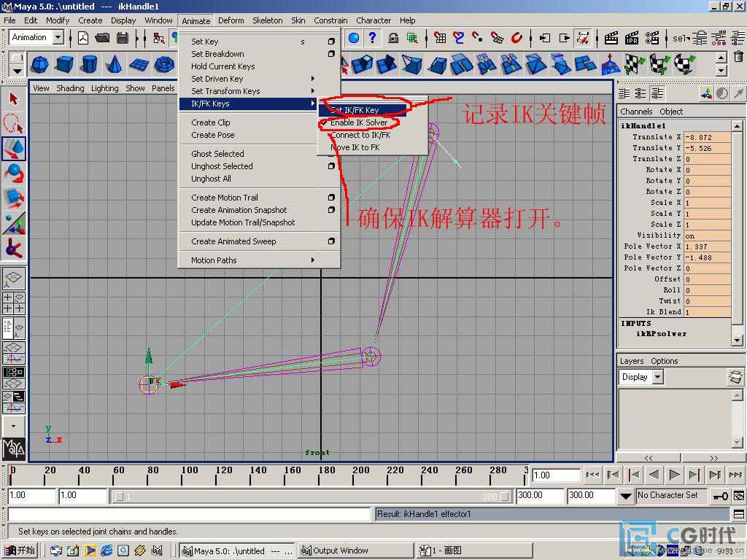Click the lock selection icon
747x560 pixels.
(x=393, y=38)
